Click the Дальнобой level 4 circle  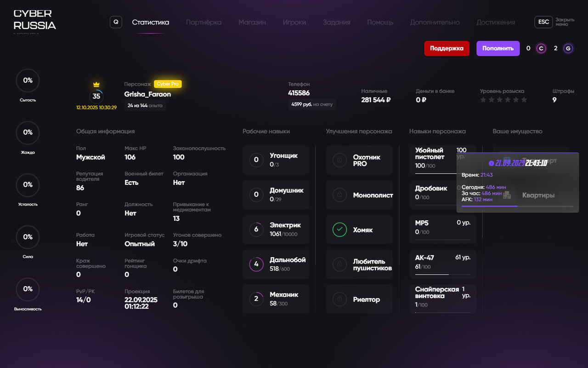(x=256, y=264)
